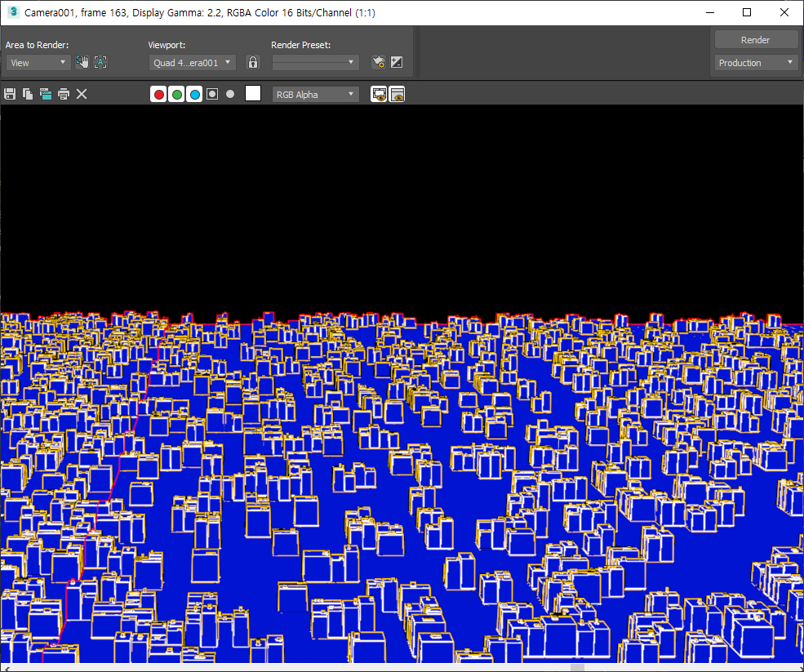Image resolution: width=804 pixels, height=672 pixels.
Task: Maximize the rendered frame window
Action: click(747, 12)
